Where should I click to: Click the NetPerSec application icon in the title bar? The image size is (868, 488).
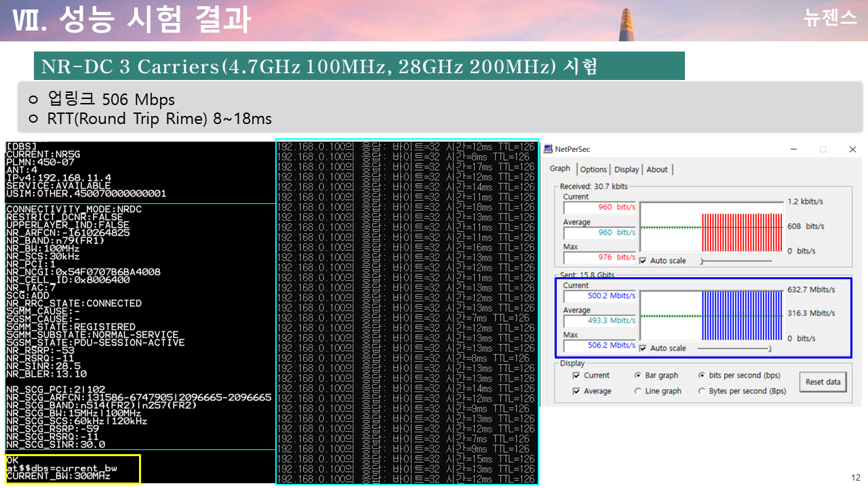click(548, 149)
